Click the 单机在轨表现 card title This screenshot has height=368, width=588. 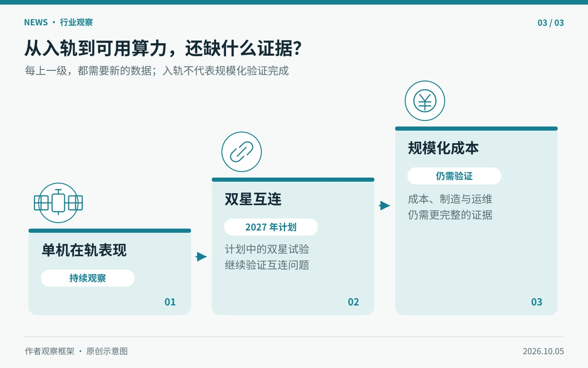click(x=84, y=250)
